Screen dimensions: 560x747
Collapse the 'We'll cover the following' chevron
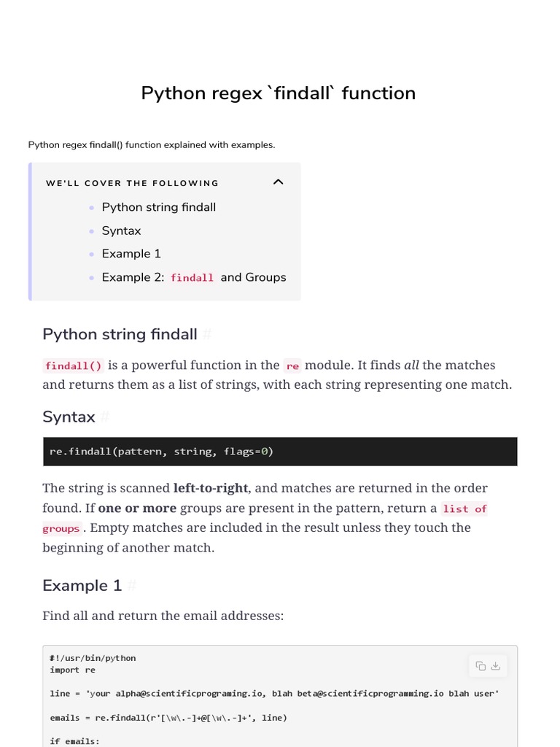278,182
